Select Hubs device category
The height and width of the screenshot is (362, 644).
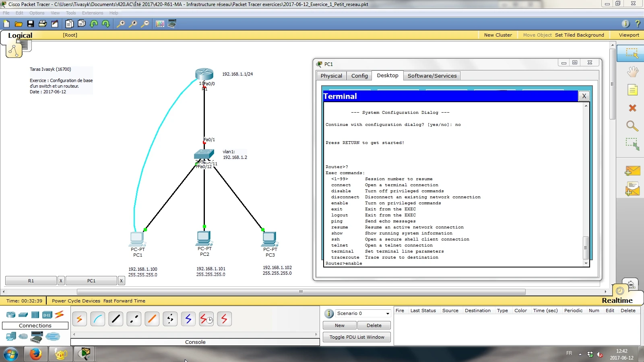pos(35,315)
